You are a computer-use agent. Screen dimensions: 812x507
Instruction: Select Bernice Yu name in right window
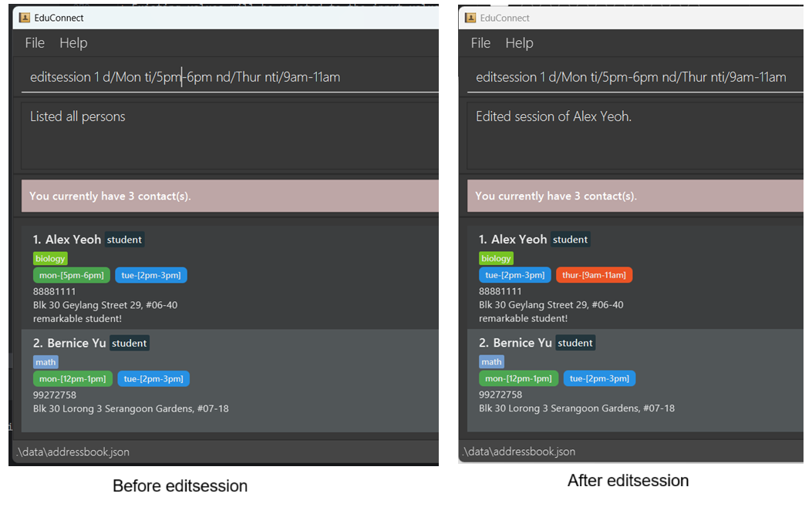point(523,343)
